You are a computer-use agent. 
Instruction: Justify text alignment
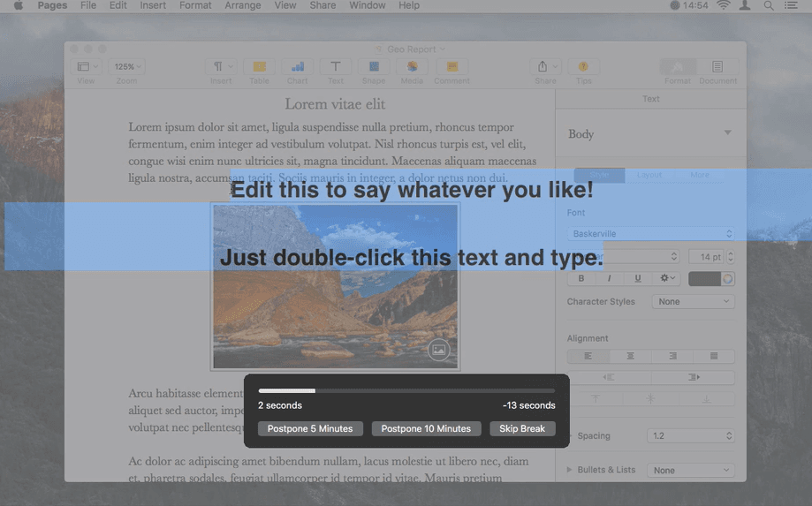coord(714,356)
